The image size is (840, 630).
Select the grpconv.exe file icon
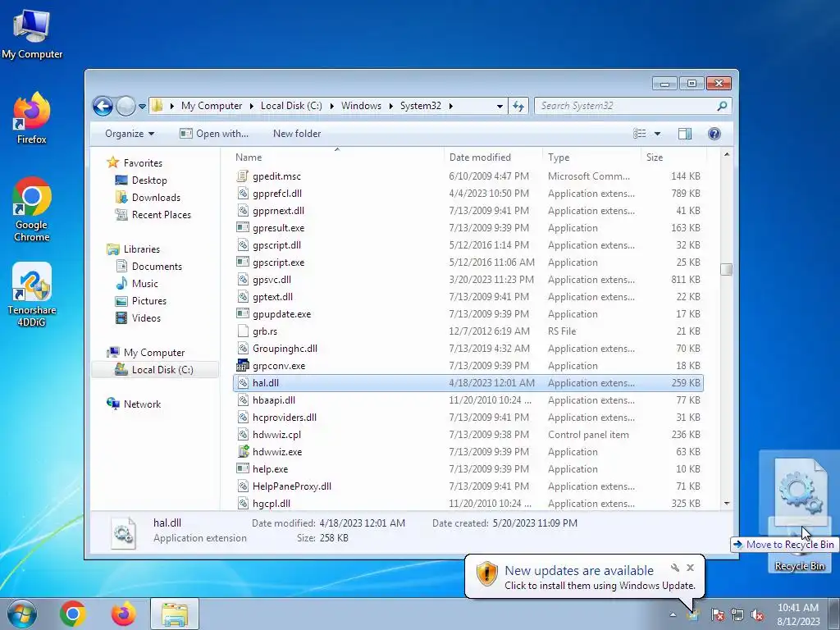(243, 365)
